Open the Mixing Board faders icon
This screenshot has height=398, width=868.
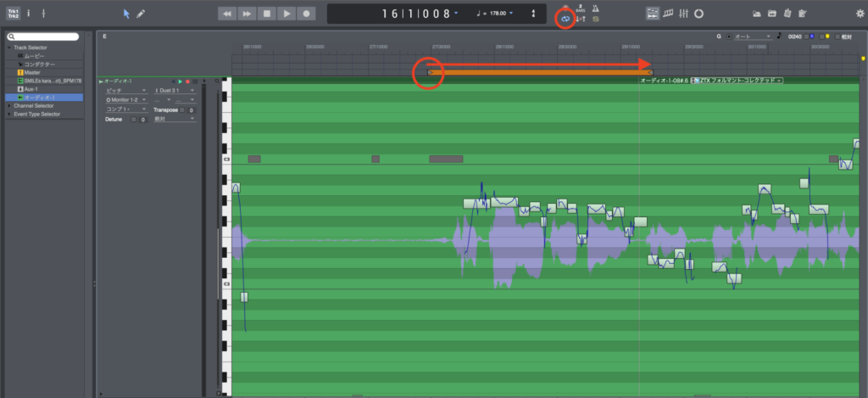click(x=684, y=14)
